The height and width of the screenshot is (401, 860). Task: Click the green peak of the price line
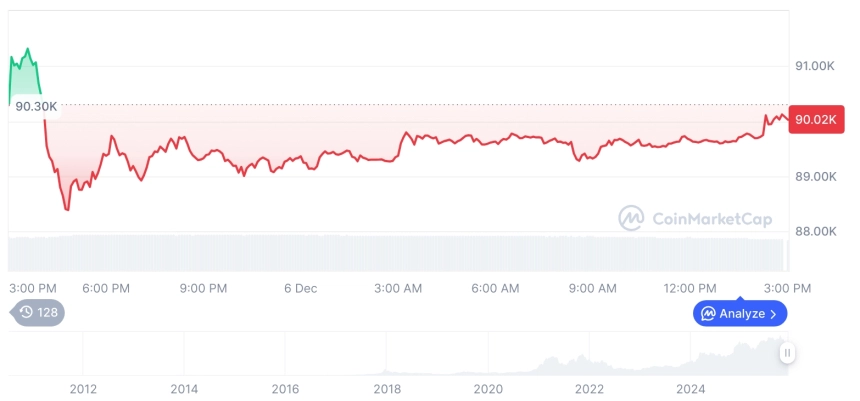pyautogui.click(x=28, y=48)
